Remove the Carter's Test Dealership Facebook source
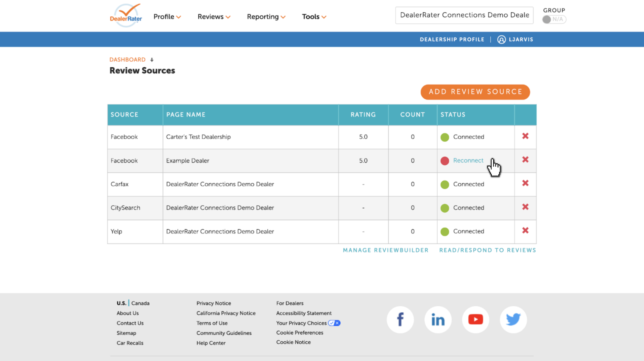The image size is (644, 361). 525,136
